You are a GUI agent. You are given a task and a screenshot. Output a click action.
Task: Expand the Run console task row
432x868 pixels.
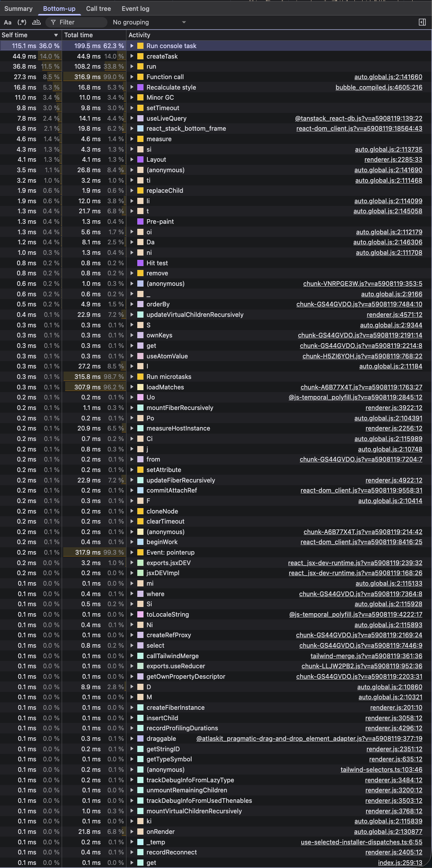[132, 46]
